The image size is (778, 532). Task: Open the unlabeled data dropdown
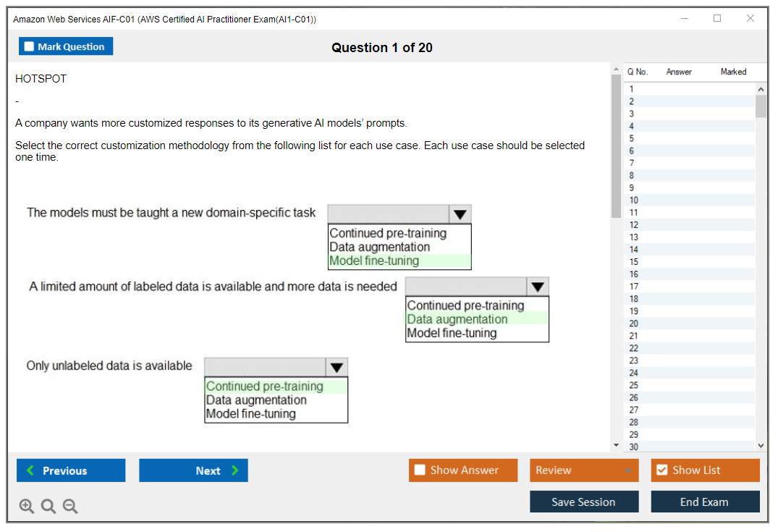click(x=337, y=366)
